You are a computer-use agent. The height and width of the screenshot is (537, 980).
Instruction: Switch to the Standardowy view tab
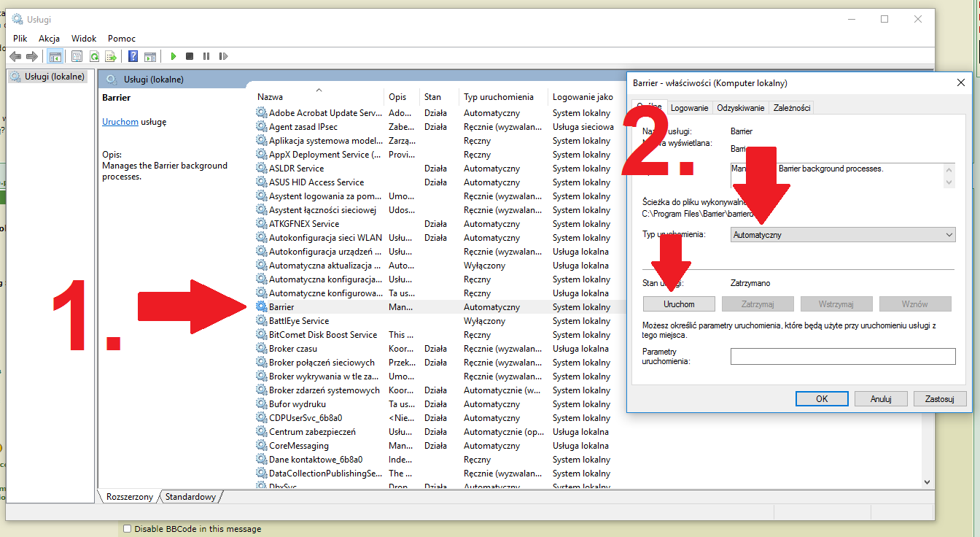pyautogui.click(x=191, y=497)
